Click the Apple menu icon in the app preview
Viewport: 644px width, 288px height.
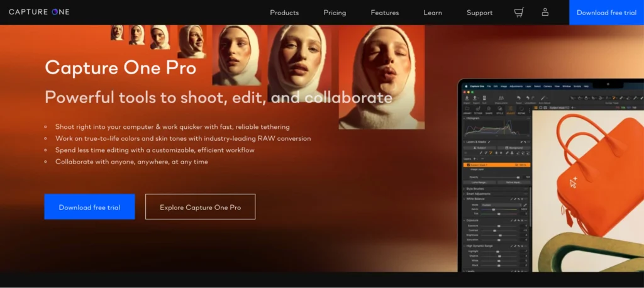click(466, 86)
